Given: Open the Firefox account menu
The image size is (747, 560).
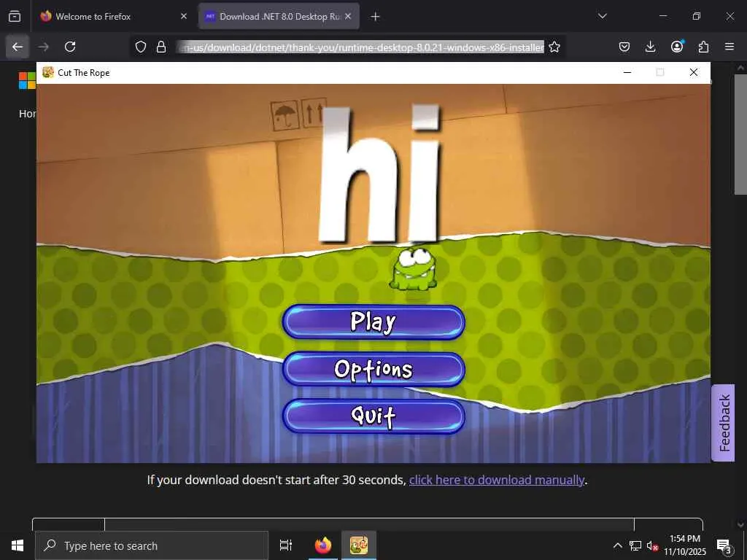Looking at the screenshot, I should [x=677, y=47].
